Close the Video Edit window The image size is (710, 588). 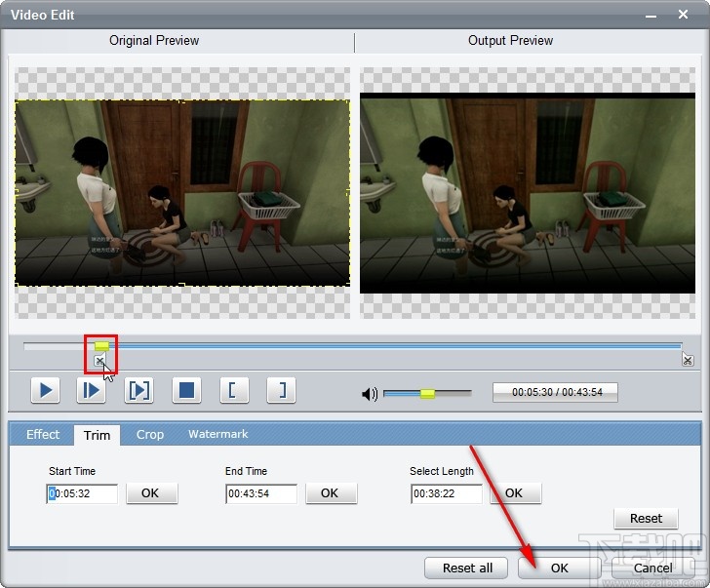pos(683,15)
